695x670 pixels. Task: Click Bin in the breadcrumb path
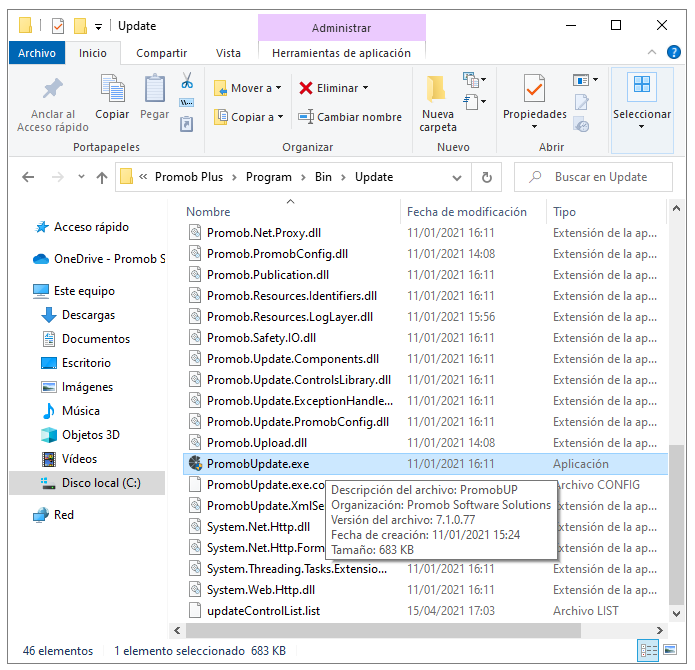pos(323,177)
